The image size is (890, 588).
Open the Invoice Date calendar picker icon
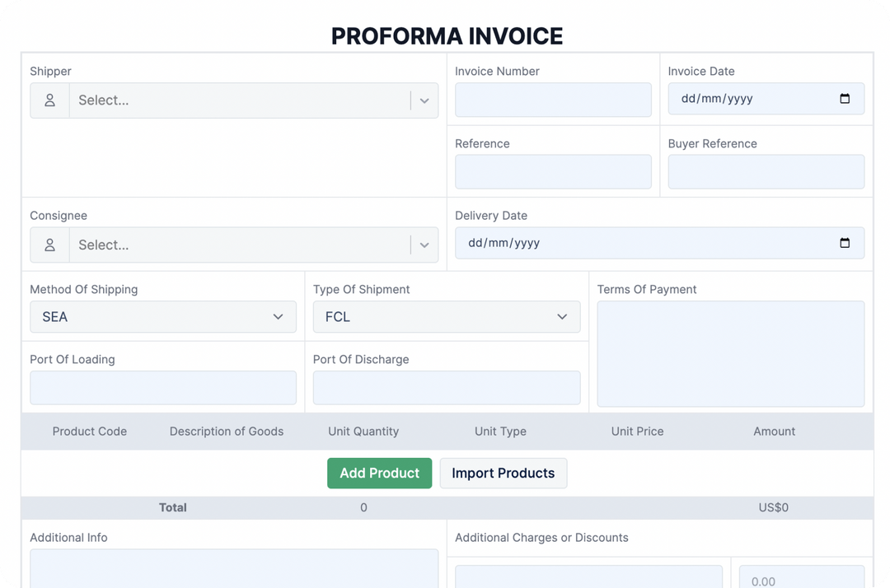[845, 98]
